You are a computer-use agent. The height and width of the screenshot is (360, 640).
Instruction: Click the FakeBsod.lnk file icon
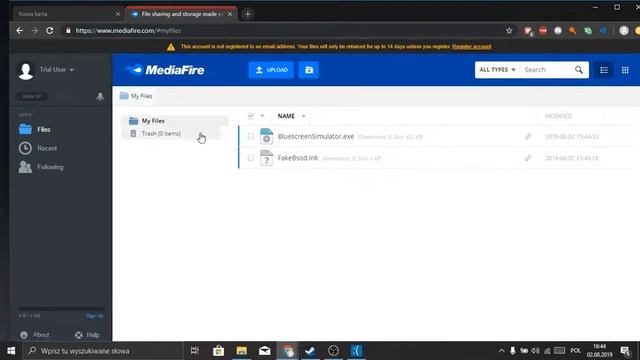(x=267, y=158)
